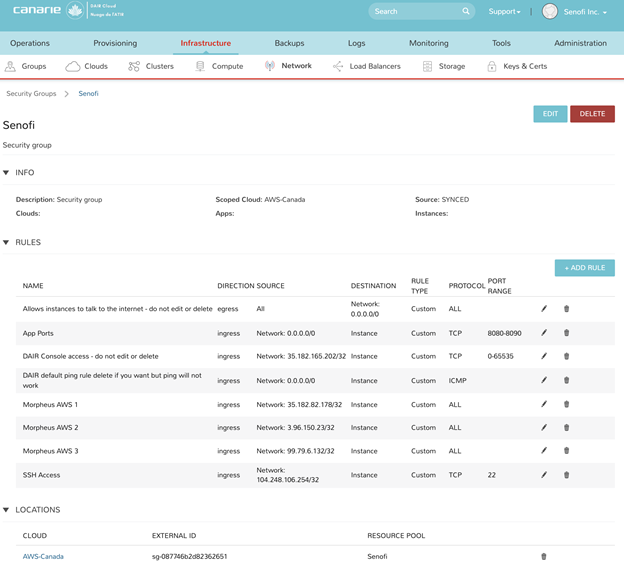Click the + ADD RULE button
Viewport: 624px width, 586px height.
584,268
